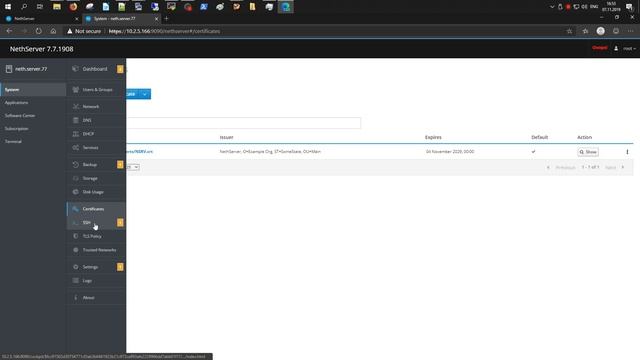640x360 pixels.
Task: Open the Windows Action Center
Action: (629, 7)
